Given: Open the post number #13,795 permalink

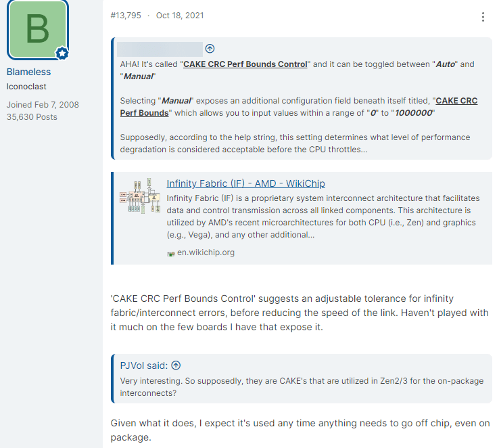Looking at the screenshot, I should [x=126, y=16].
